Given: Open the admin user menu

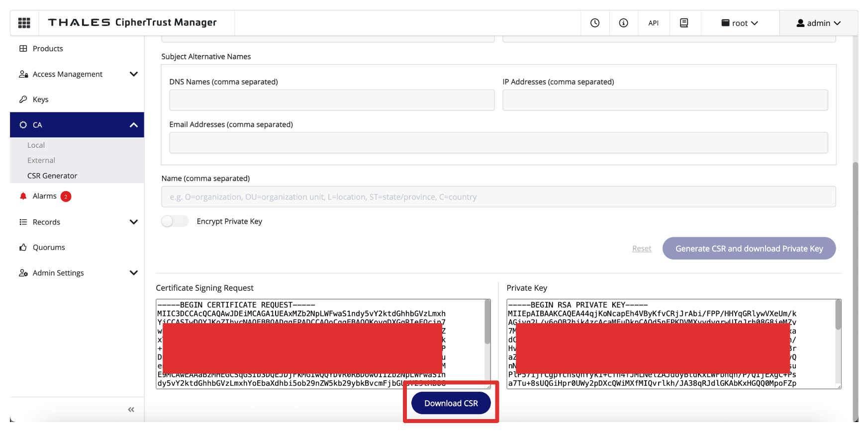Looking at the screenshot, I should [818, 23].
